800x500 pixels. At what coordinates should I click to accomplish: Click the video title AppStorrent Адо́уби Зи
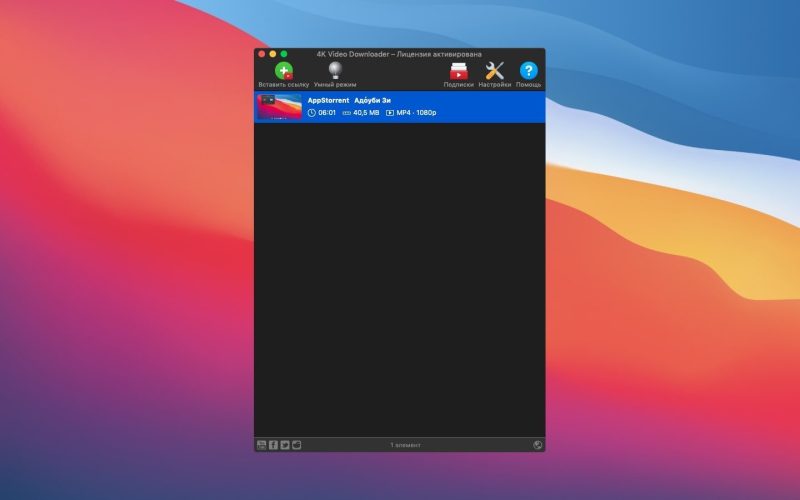(x=349, y=101)
